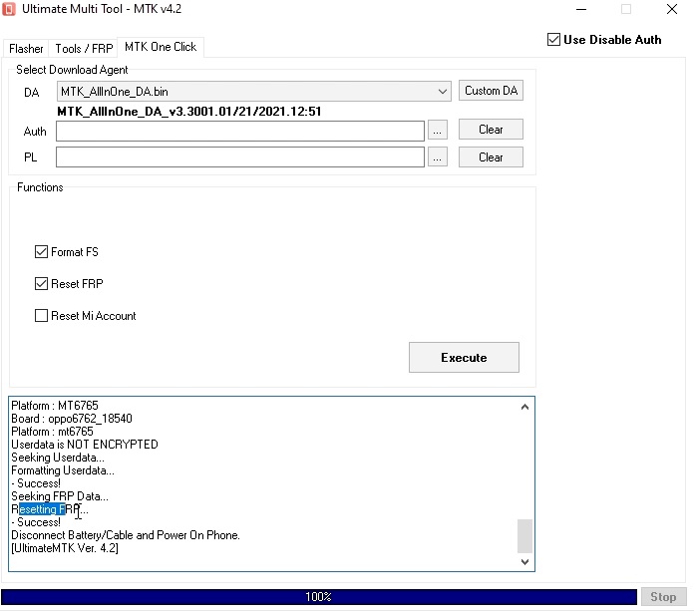Click the 'Platform : mt6765' lowercase log line
This screenshot has height=616, width=694.
[x=52, y=431]
